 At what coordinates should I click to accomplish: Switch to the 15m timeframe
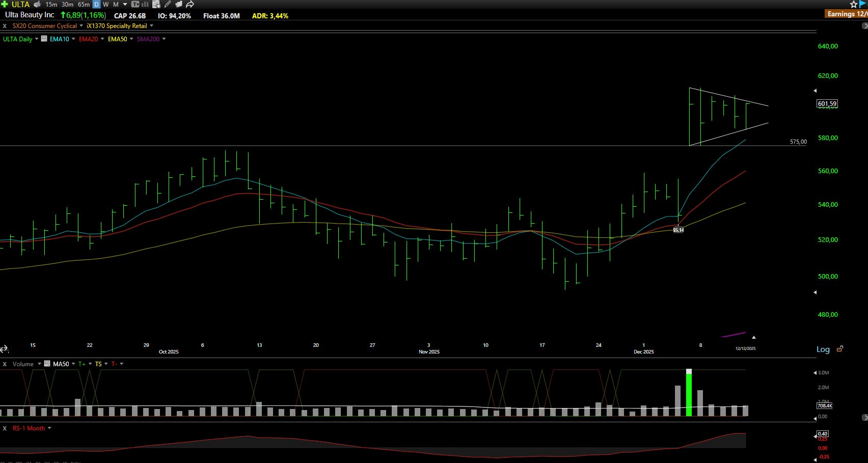click(51, 4)
